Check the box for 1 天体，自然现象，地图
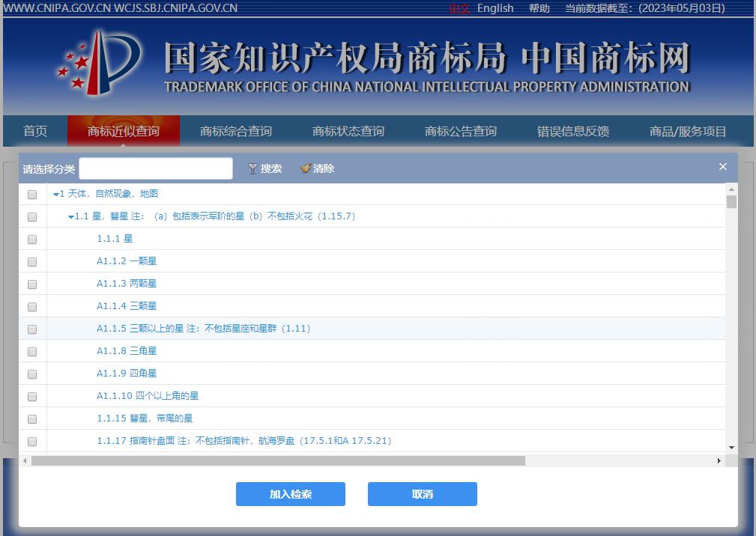 [x=32, y=194]
